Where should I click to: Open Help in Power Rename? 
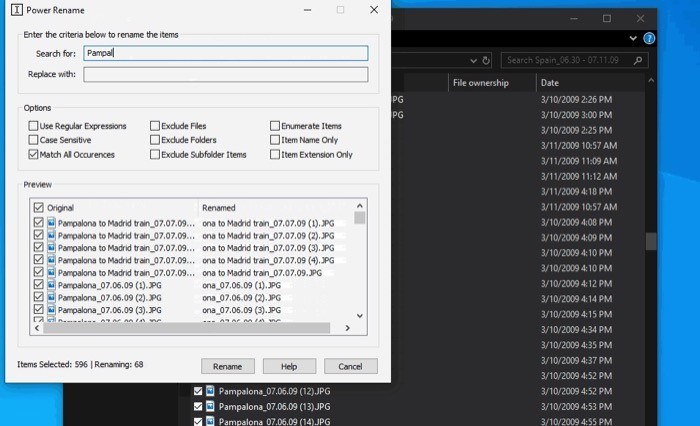(x=289, y=366)
